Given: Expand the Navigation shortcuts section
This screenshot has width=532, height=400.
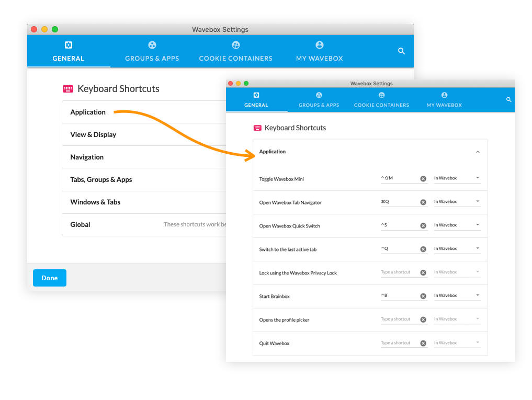Looking at the screenshot, I should click(144, 157).
